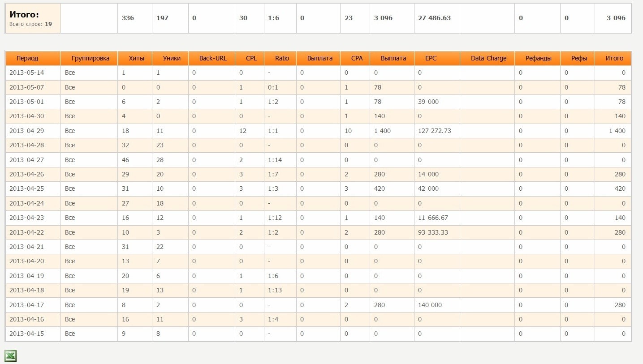
Task: Export the table via the Excel icon
Action: click(11, 356)
